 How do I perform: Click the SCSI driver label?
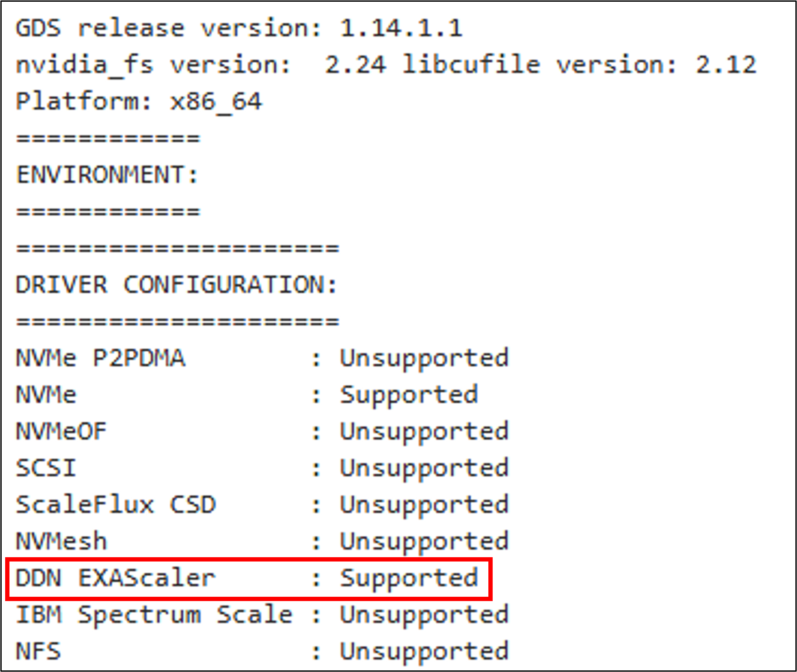(46, 468)
